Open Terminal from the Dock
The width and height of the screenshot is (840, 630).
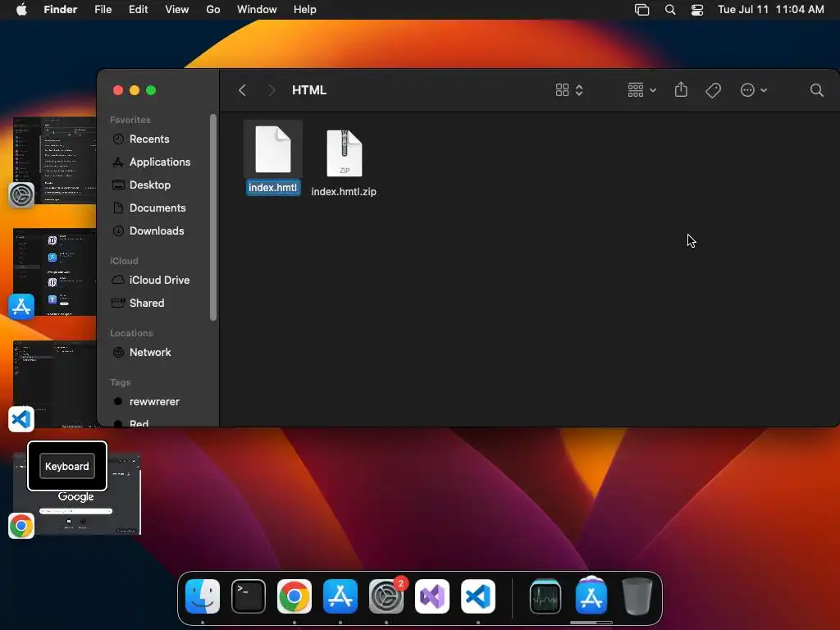coord(249,596)
